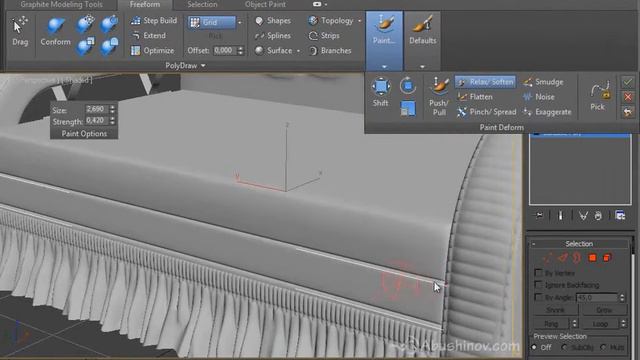Choose the Flatten brush
Screen dimensions: 640x360
click(475, 97)
